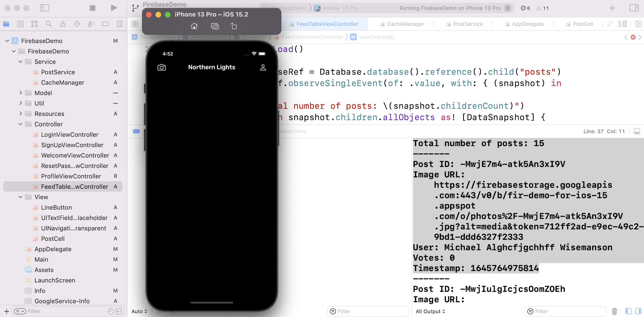This screenshot has height=317, width=644.
Task: Take a simulator screenshot
Action: pyautogui.click(x=215, y=26)
